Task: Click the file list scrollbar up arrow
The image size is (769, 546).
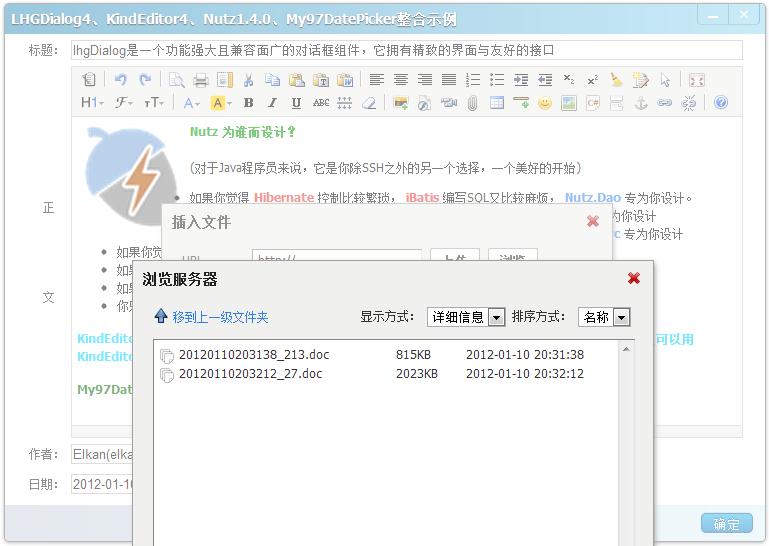Action: (626, 349)
